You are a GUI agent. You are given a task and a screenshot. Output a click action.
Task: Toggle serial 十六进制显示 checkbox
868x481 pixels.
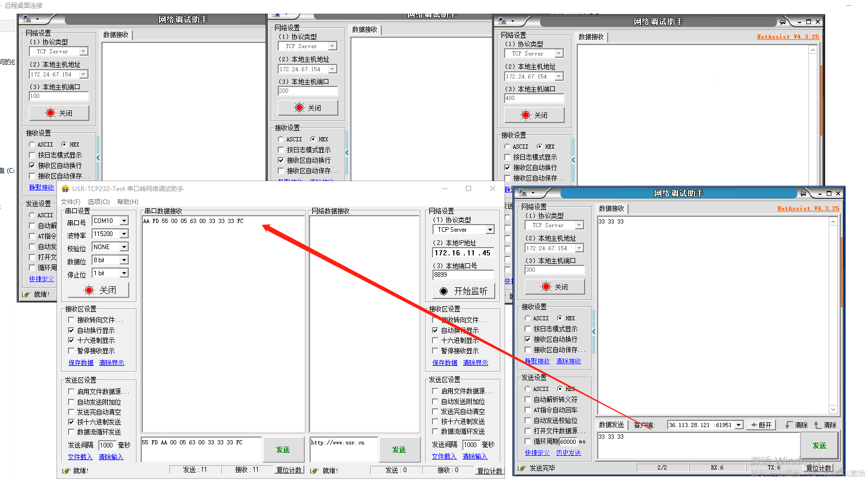[71, 340]
